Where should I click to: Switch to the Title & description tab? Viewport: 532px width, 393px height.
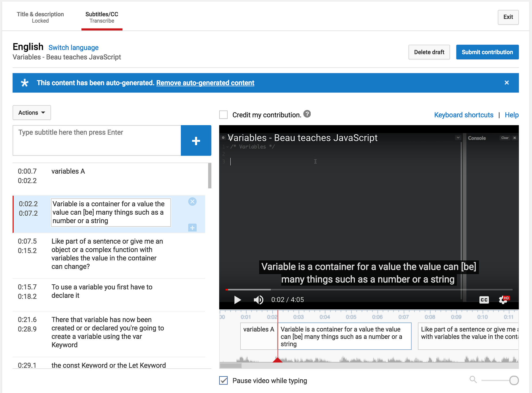pos(40,17)
